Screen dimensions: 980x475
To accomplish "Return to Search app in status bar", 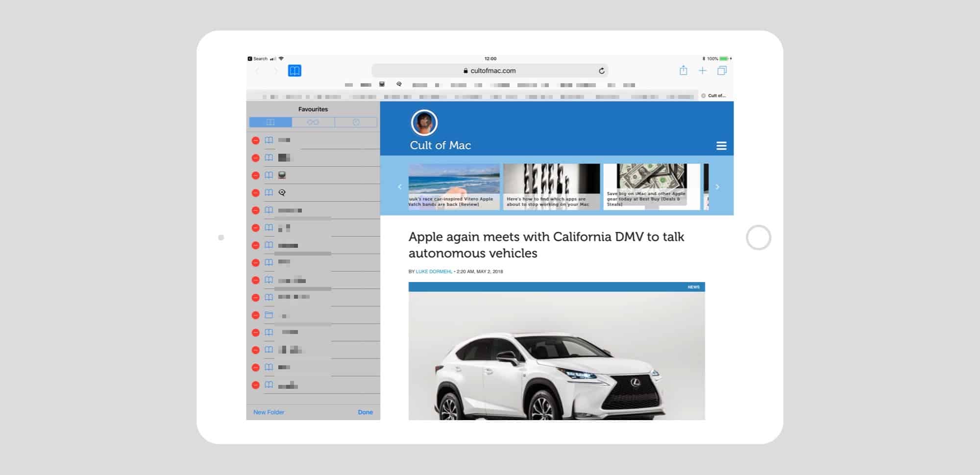I will [258, 59].
